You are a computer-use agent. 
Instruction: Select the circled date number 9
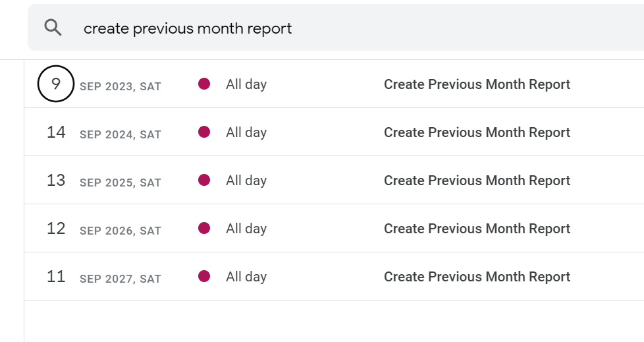click(56, 84)
